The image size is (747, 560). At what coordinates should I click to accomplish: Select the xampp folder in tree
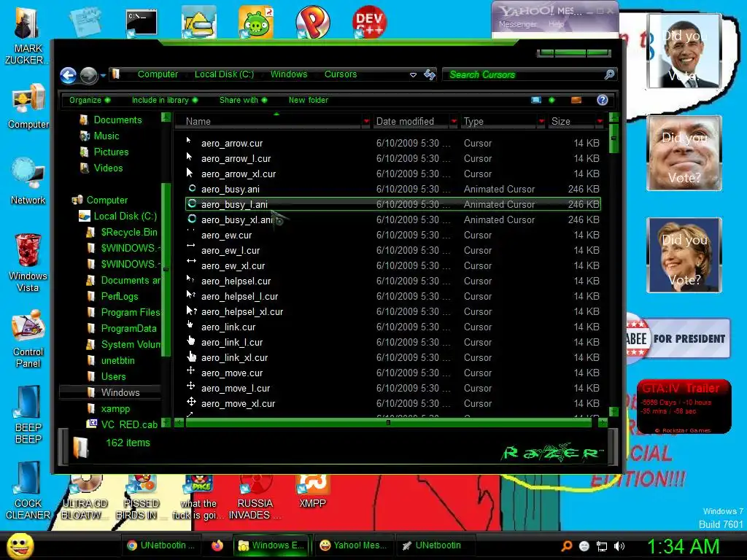point(115,408)
